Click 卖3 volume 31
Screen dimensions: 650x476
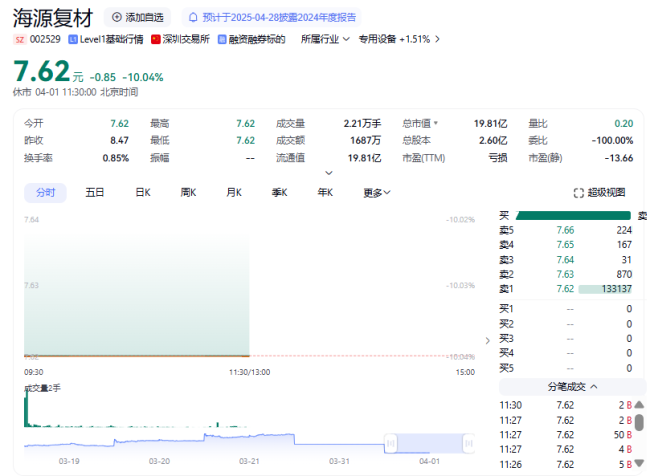(626, 260)
